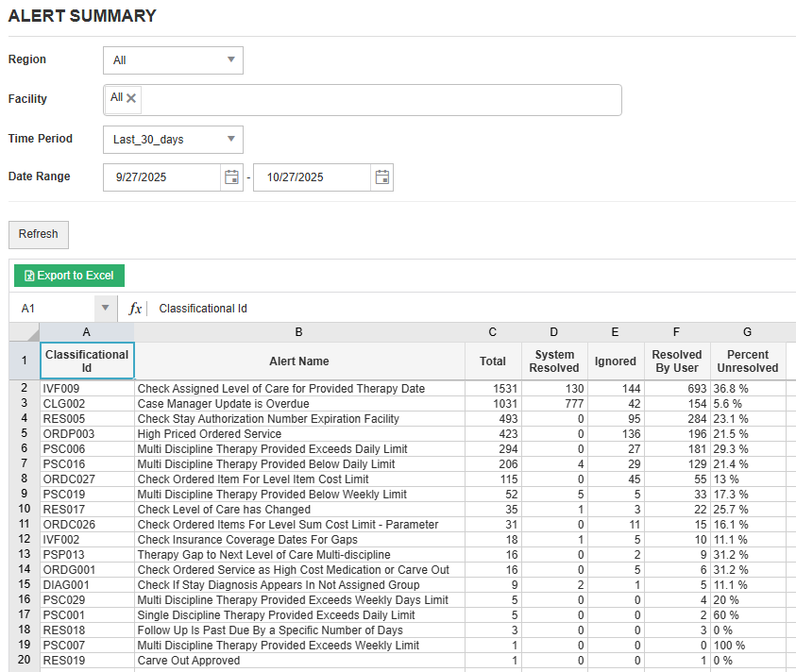The height and width of the screenshot is (672, 796).
Task: Click 'Case Manager Update is Overdue' cell
Action: pyautogui.click(x=299, y=404)
